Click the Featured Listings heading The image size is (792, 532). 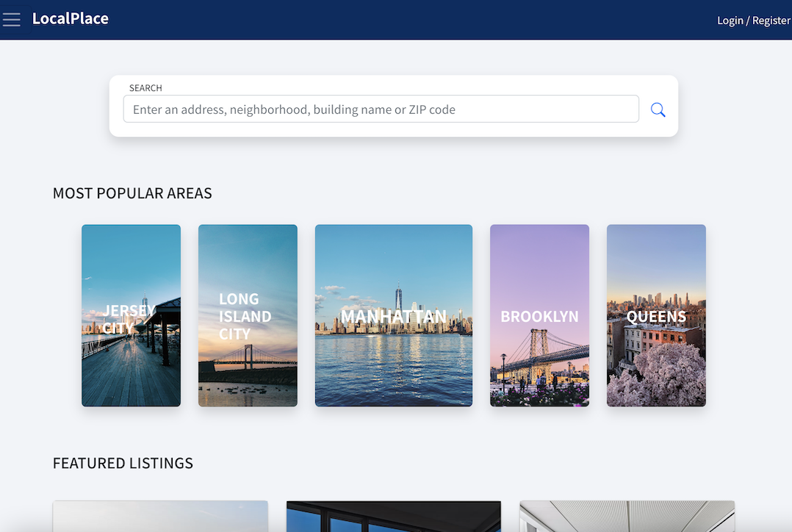(123, 463)
